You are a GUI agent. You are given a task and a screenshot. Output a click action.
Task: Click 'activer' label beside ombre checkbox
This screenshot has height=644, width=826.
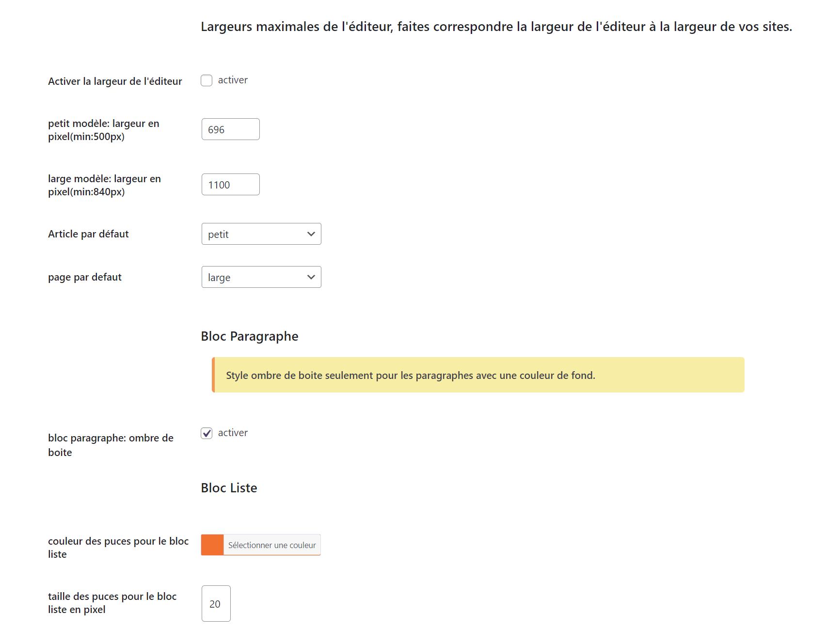pyautogui.click(x=233, y=433)
